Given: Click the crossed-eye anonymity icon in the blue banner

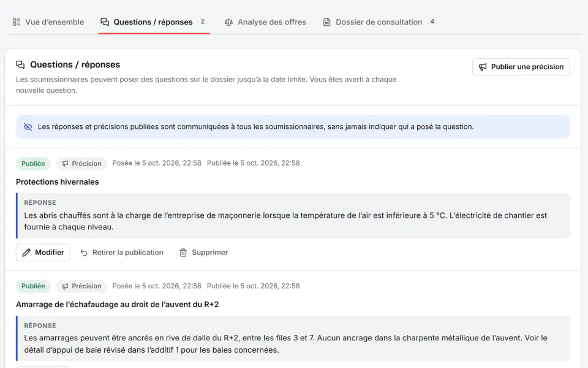Looking at the screenshot, I should [28, 127].
